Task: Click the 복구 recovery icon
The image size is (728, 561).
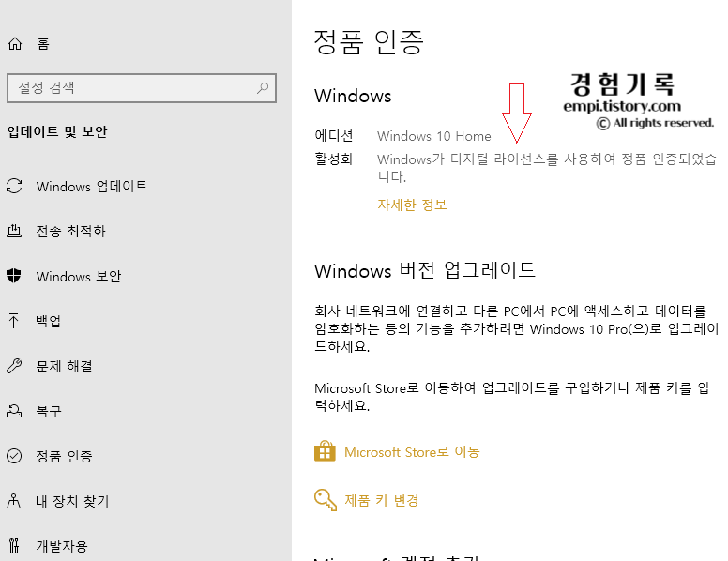Action: (14, 411)
